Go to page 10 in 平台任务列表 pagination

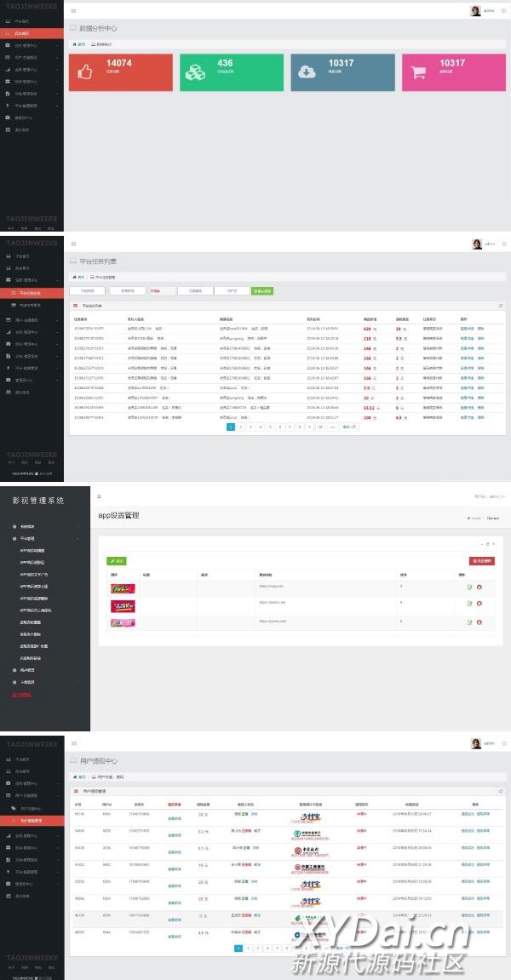(320, 427)
